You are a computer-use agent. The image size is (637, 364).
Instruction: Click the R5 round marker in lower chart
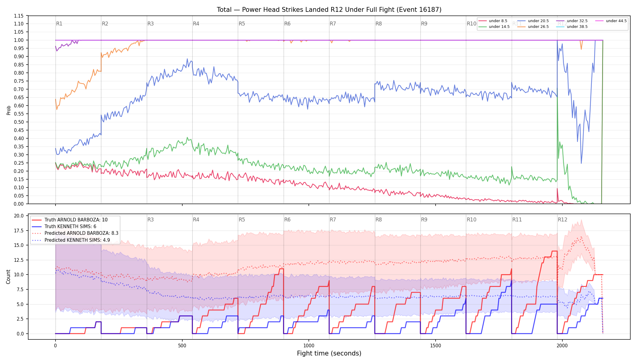click(x=242, y=220)
